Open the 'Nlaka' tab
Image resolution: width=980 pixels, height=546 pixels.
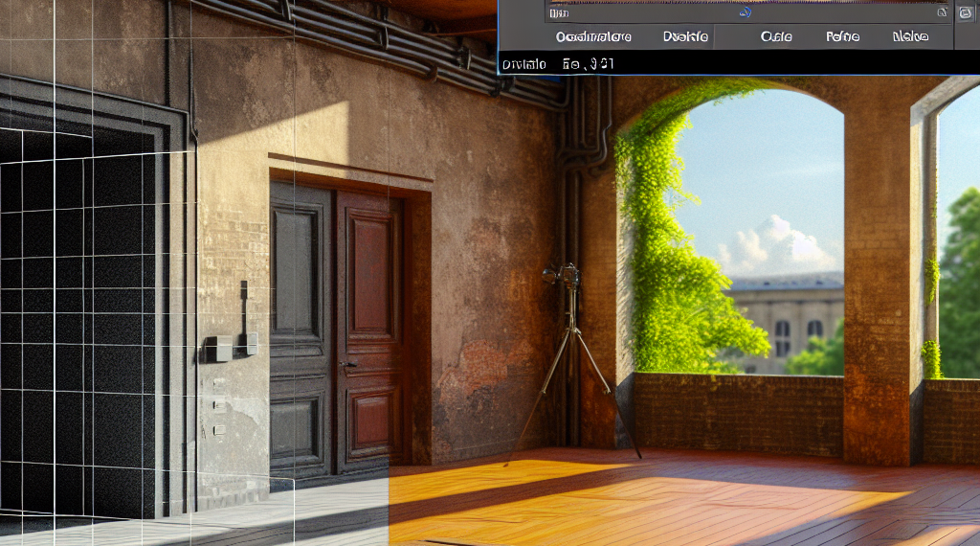(x=910, y=37)
